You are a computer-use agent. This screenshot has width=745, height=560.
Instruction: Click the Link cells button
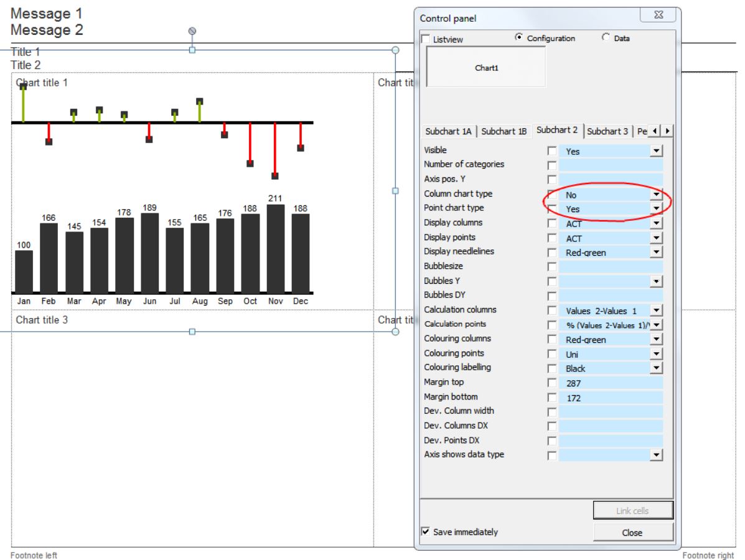tap(632, 511)
